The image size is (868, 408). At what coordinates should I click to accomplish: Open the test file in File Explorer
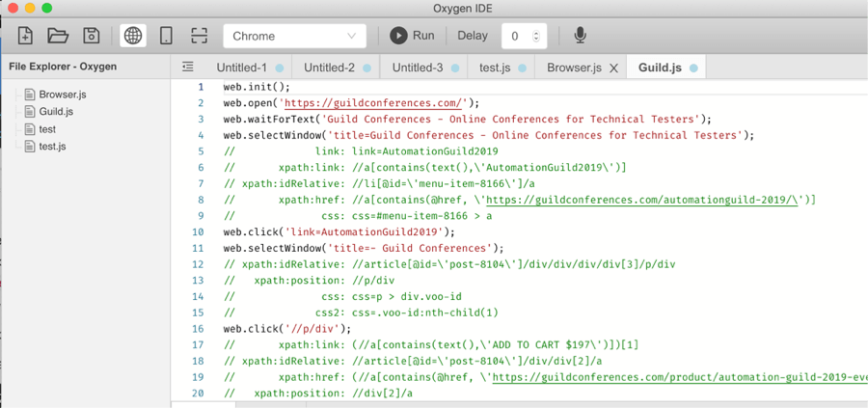coord(47,129)
